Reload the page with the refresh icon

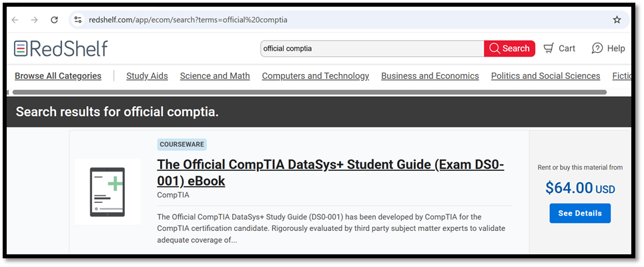point(54,20)
